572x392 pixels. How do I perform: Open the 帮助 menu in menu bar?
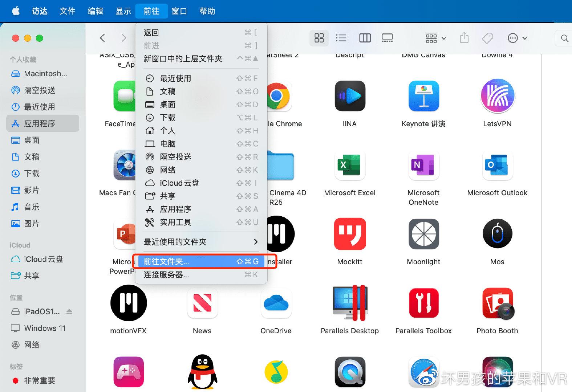coord(207,11)
